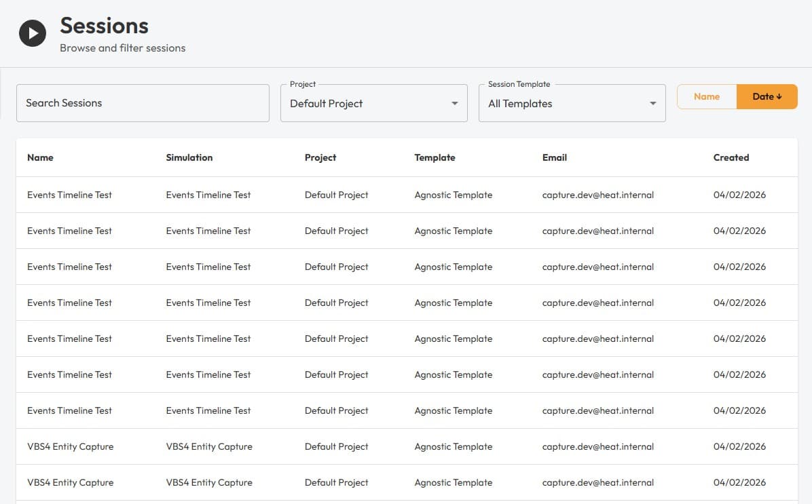Click the Email column header
The width and height of the screenshot is (812, 504).
pos(554,157)
